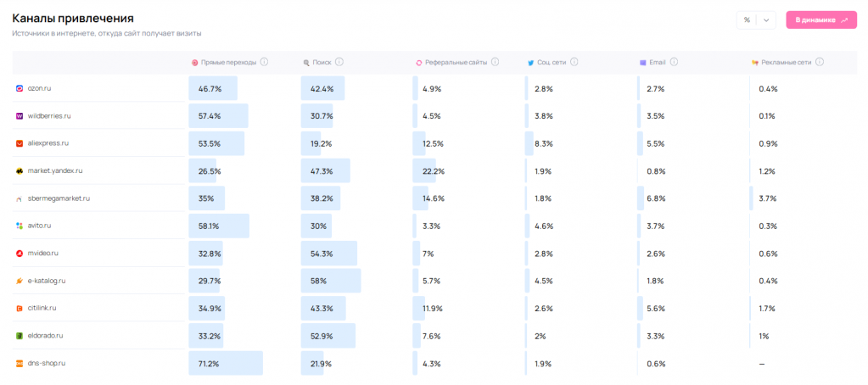Open the sbermegamarket.ru link

[x=59, y=198]
